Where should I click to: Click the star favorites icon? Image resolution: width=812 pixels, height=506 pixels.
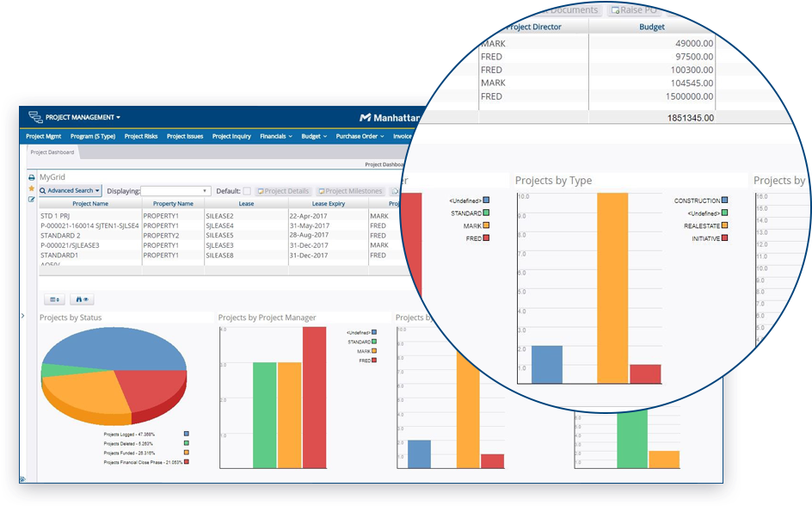[x=32, y=188]
